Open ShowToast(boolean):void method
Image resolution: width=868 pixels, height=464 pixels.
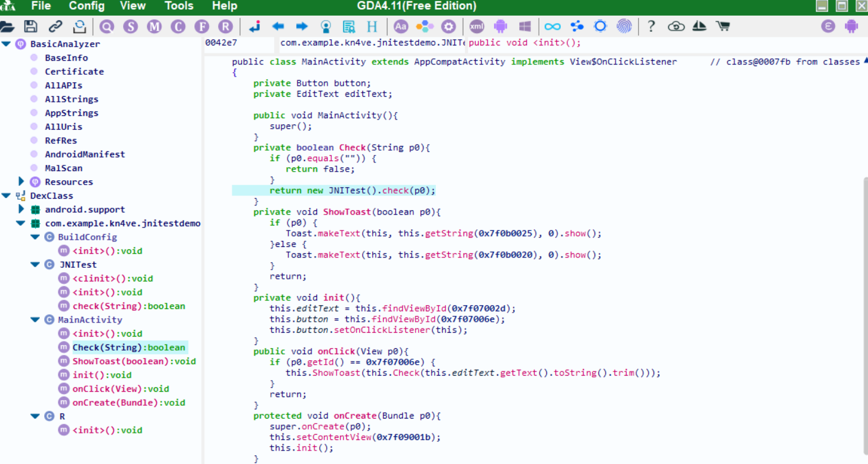pyautogui.click(x=134, y=361)
